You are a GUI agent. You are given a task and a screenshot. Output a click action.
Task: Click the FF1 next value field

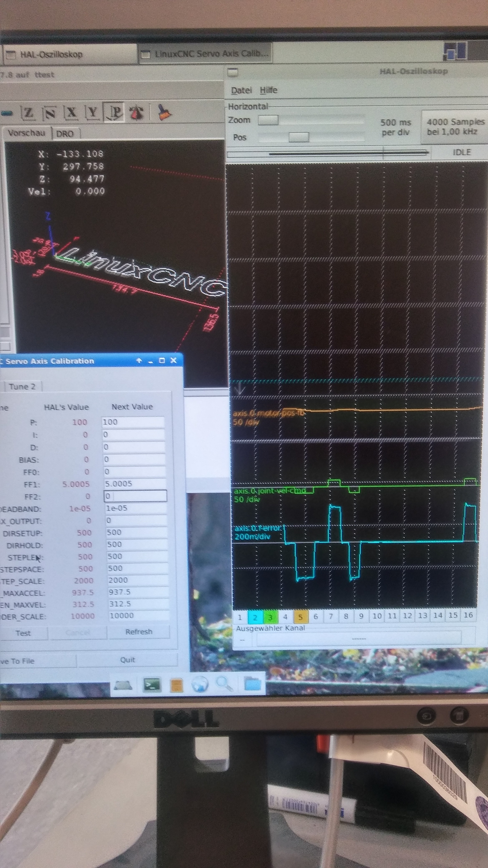pyautogui.click(x=135, y=484)
